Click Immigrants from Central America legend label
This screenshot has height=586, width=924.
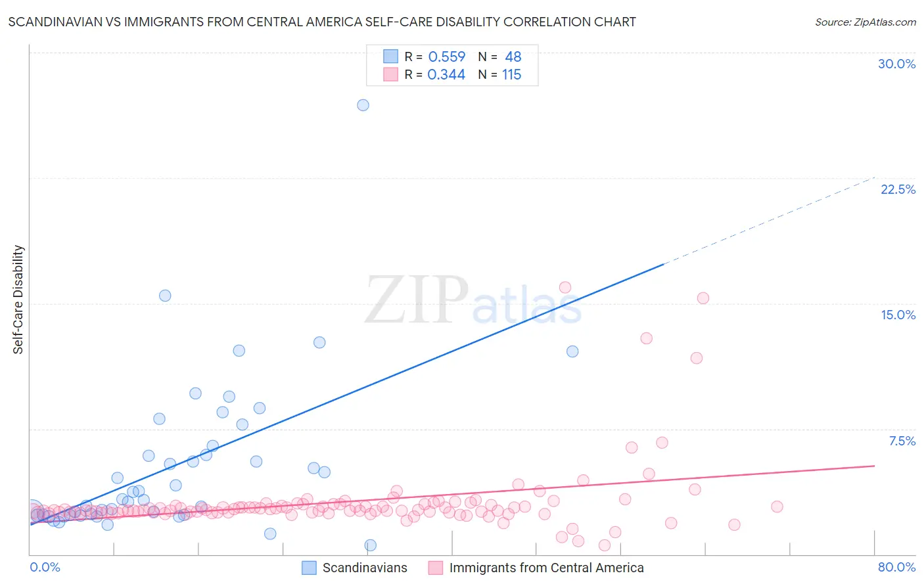(546, 568)
